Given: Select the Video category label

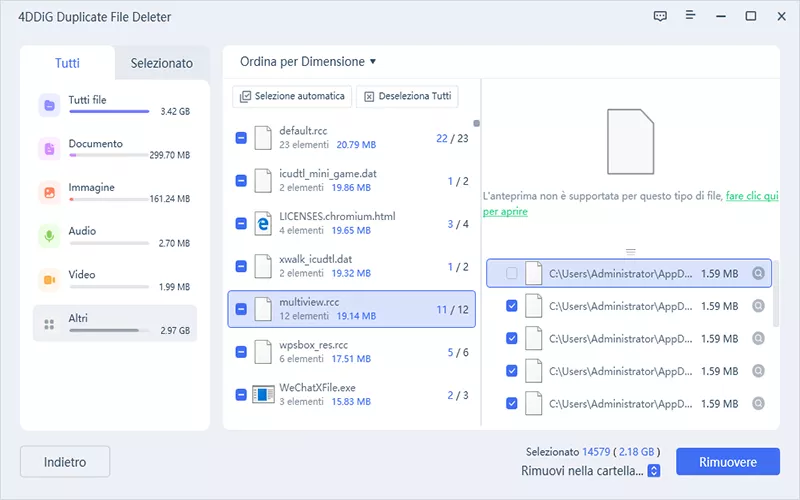Looking at the screenshot, I should [x=82, y=274].
